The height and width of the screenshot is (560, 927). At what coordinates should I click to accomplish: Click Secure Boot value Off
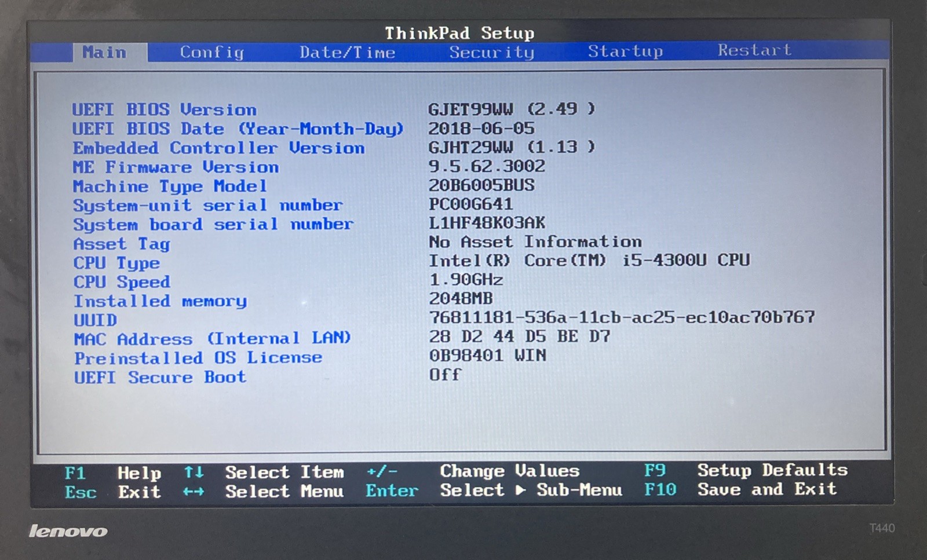point(445,375)
